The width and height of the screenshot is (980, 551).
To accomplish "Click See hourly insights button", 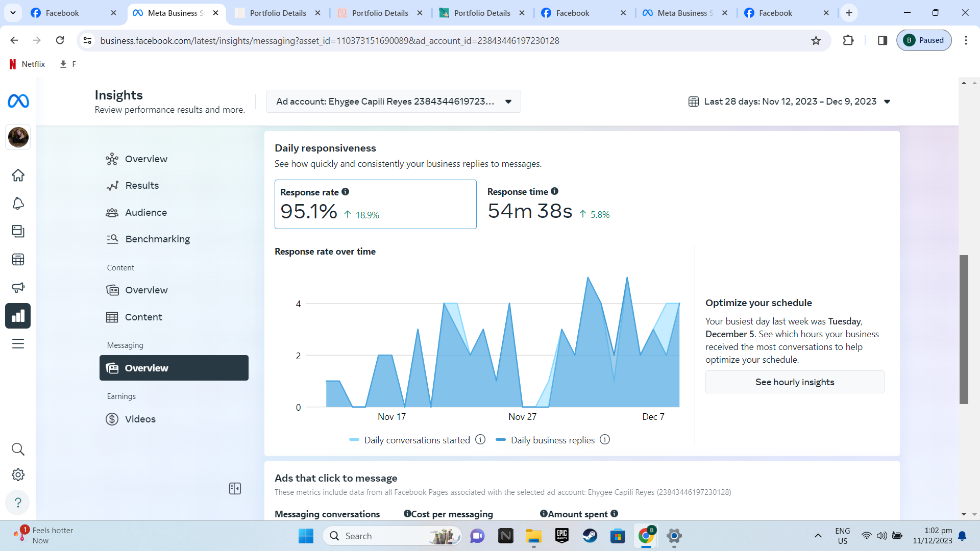I will point(794,382).
